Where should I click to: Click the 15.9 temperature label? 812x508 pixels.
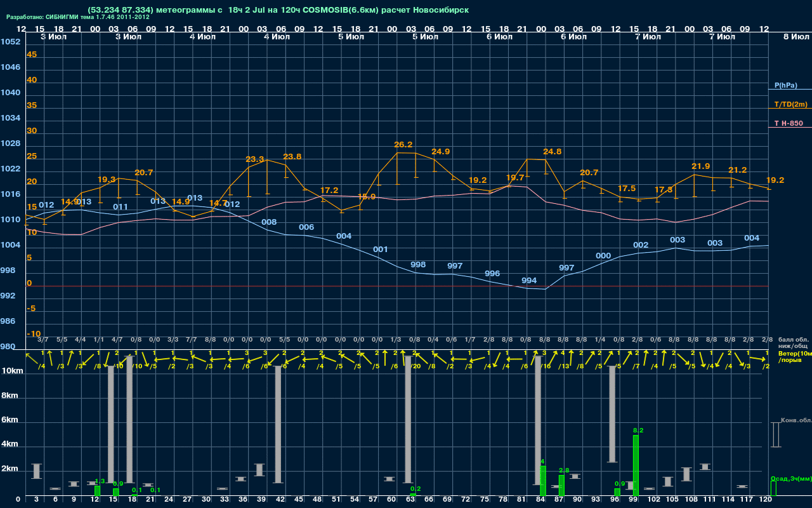coord(367,197)
